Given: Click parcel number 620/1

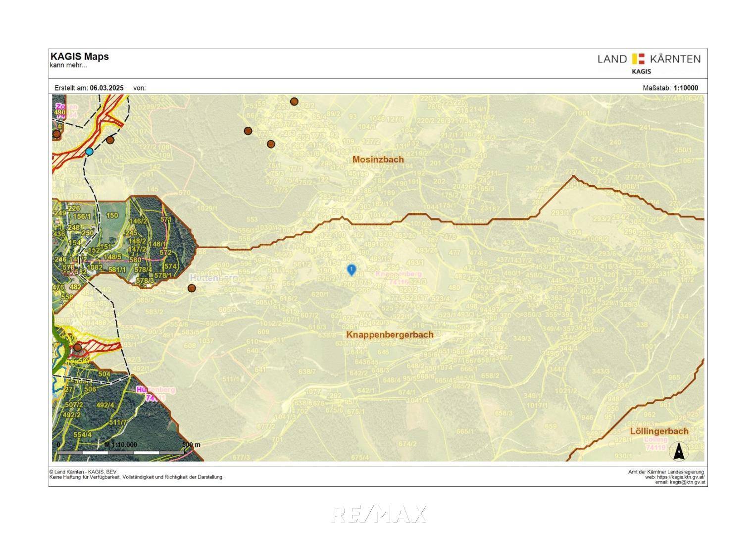Looking at the screenshot, I should click(320, 294).
